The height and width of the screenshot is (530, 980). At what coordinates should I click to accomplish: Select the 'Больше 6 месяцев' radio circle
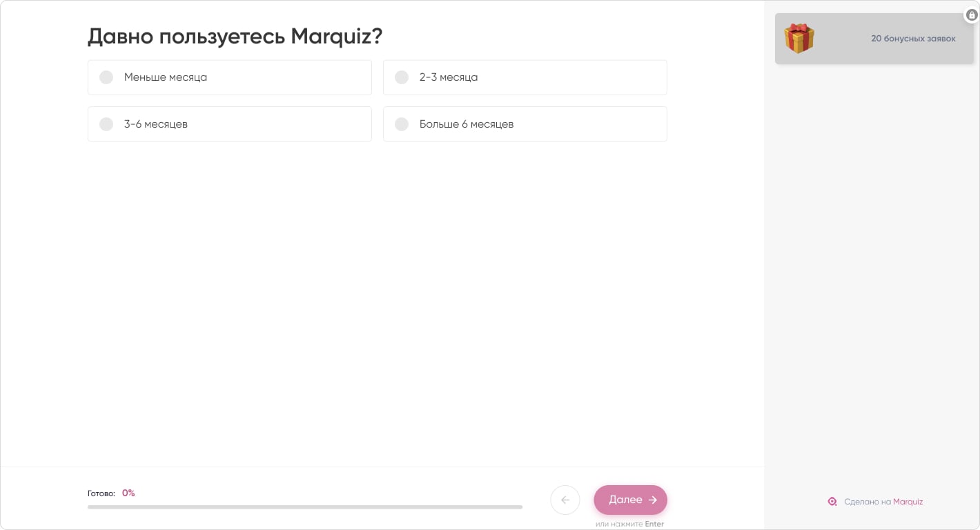[402, 124]
